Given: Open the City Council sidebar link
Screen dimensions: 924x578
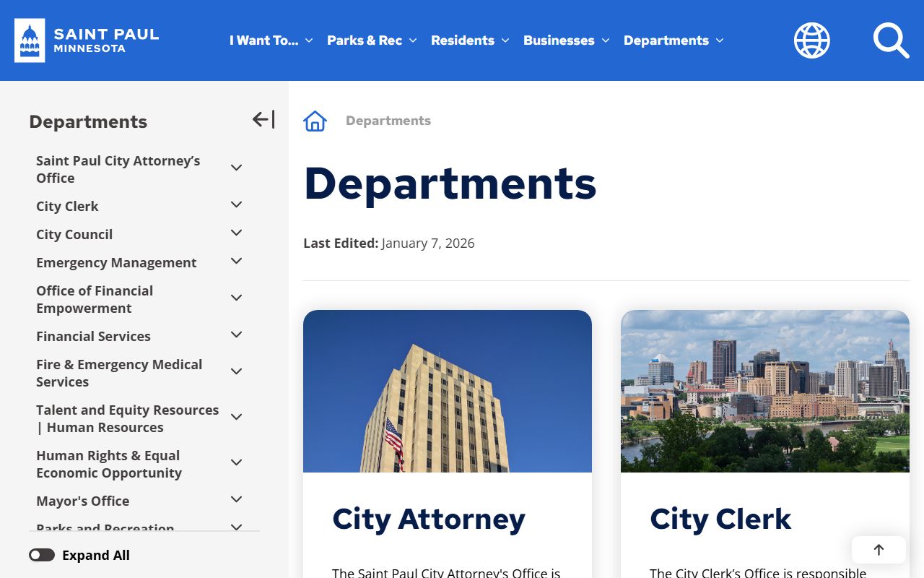Looking at the screenshot, I should [74, 234].
